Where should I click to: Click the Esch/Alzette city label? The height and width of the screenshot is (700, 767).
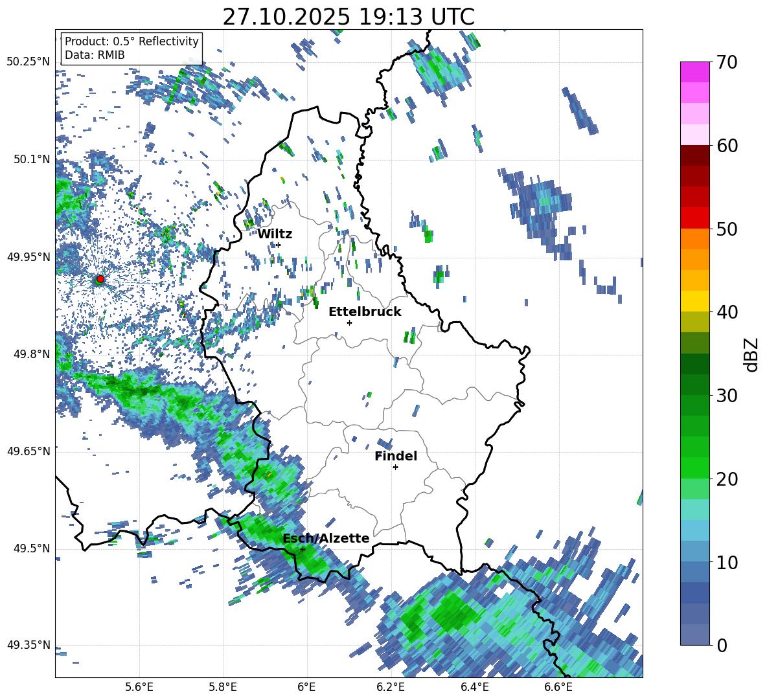pos(326,538)
